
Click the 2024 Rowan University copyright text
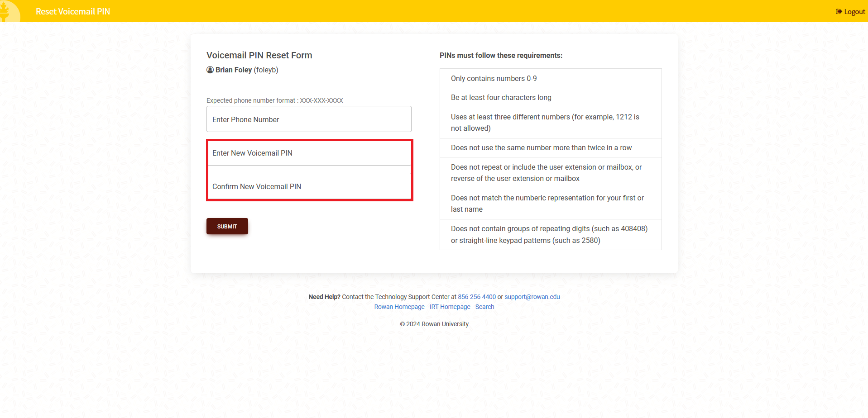click(x=434, y=324)
